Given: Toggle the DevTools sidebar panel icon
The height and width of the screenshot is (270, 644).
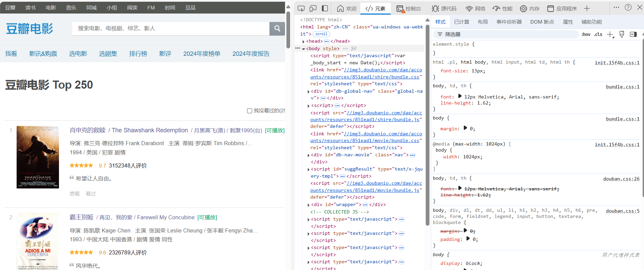Looking at the screenshot, I should click(325, 8).
